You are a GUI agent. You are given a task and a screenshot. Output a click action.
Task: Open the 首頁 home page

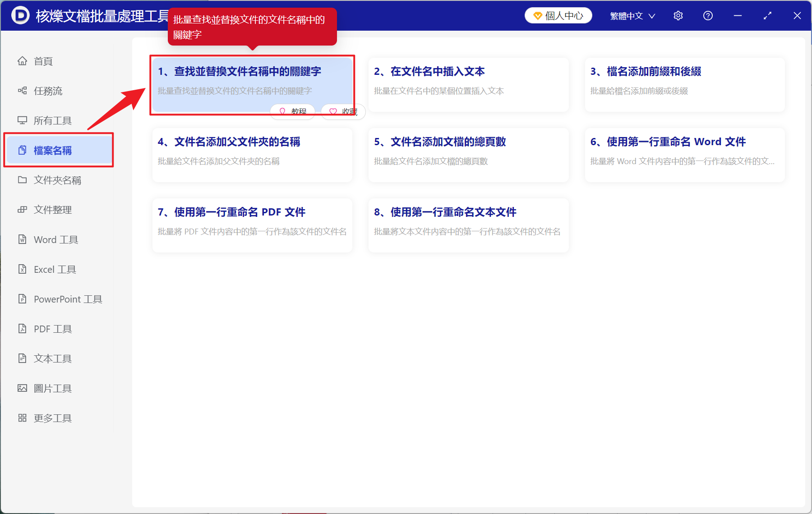[x=43, y=61]
